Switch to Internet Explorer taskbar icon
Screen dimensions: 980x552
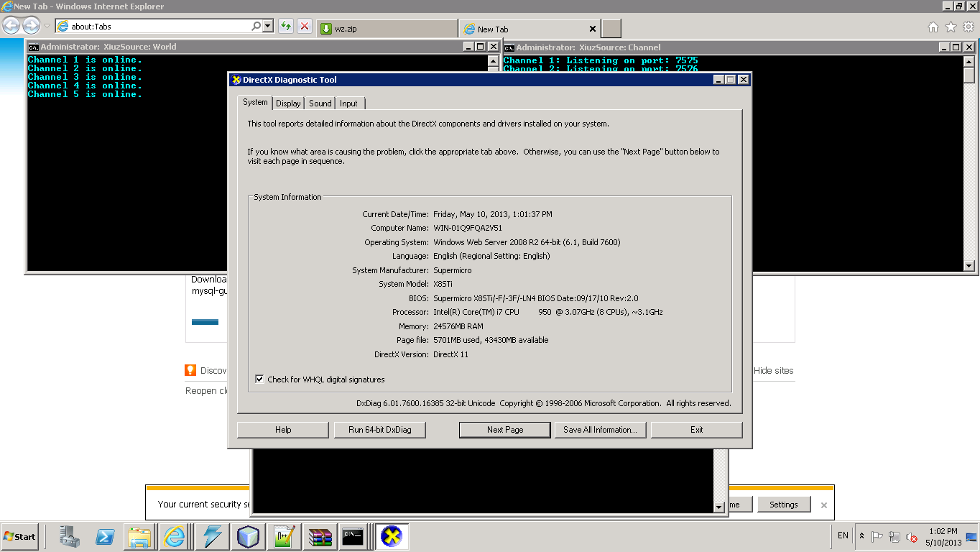[175, 536]
